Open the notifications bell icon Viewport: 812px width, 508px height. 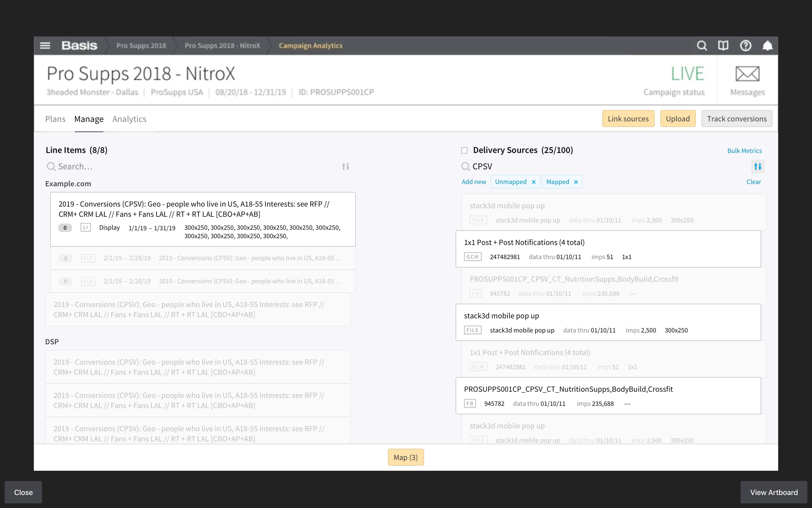pyautogui.click(x=767, y=46)
